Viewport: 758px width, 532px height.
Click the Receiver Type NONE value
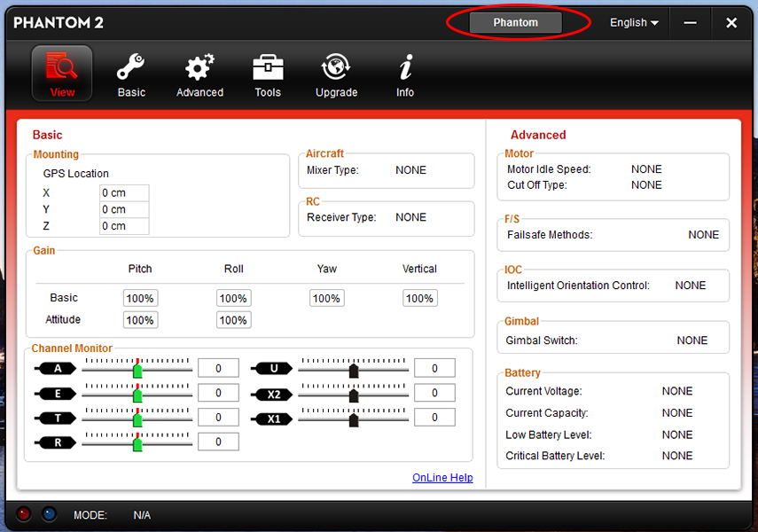coord(410,217)
